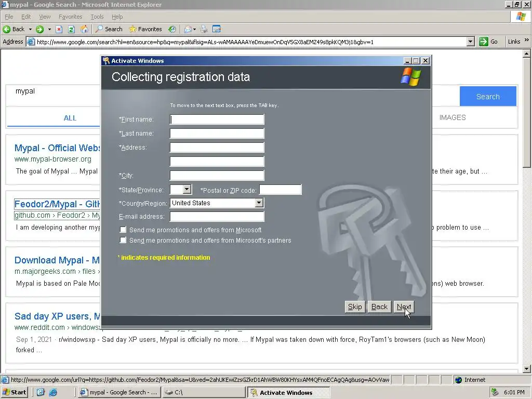Select the ALL results tab on Google
The width and height of the screenshot is (532, 399).
click(x=70, y=118)
